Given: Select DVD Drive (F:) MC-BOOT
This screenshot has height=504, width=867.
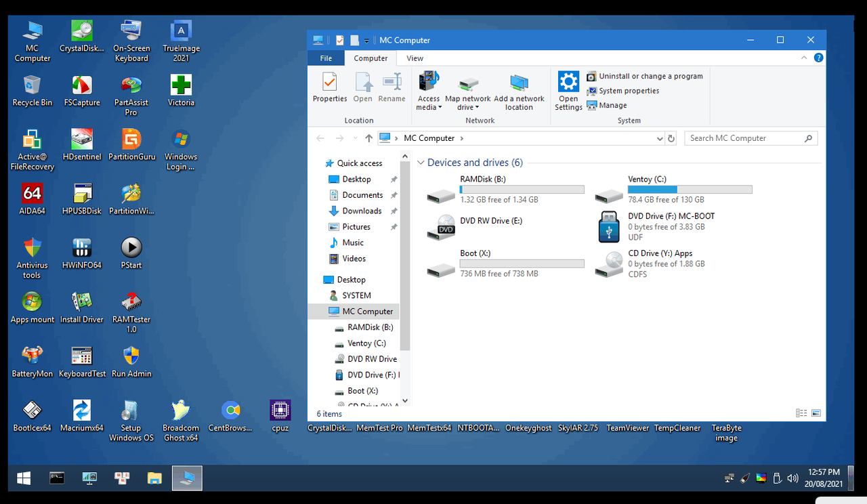Looking at the screenshot, I should click(673, 226).
